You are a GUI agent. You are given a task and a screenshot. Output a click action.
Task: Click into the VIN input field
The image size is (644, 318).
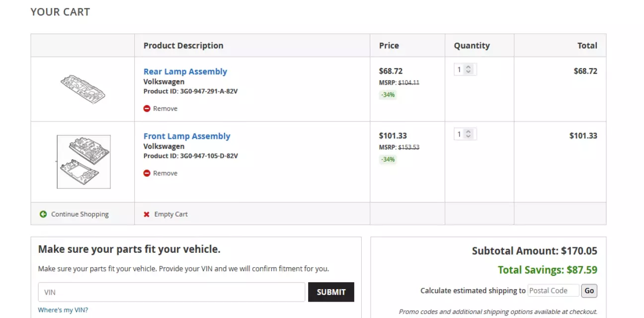point(171,292)
